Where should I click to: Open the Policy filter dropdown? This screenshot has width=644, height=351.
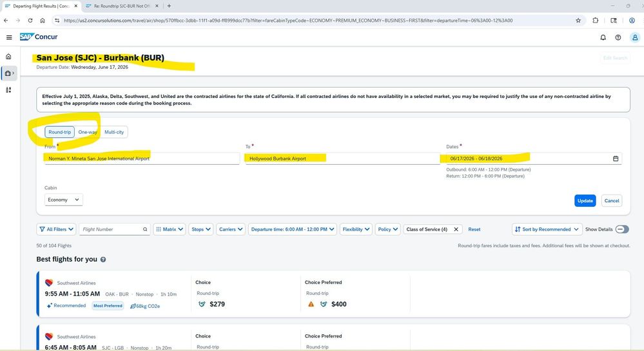387,229
